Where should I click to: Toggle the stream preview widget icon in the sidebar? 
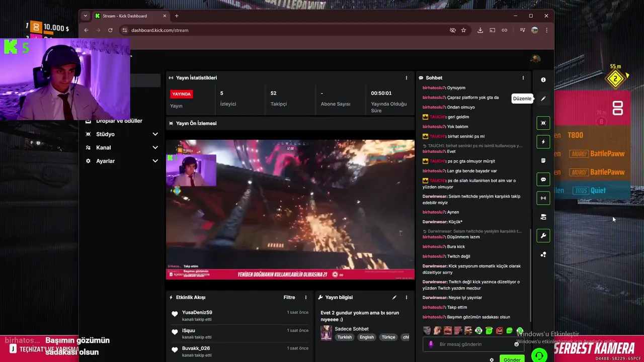543,123
